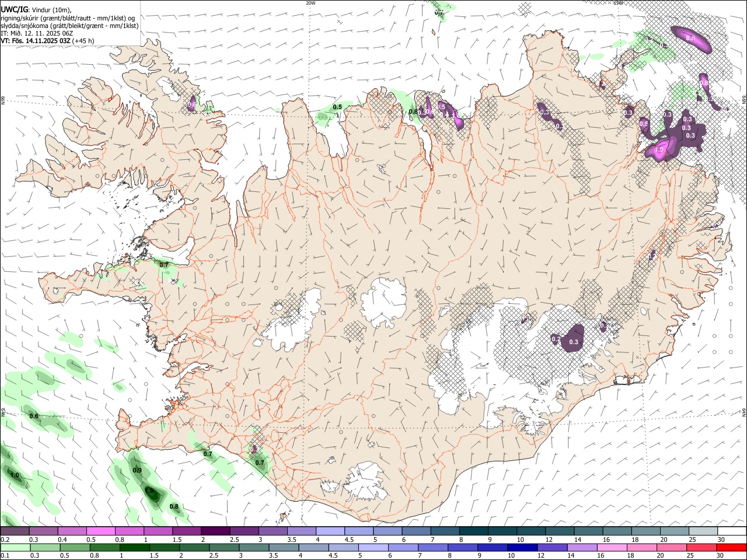
Task: Click the snow legend label '0.2'
Action: tap(5, 540)
